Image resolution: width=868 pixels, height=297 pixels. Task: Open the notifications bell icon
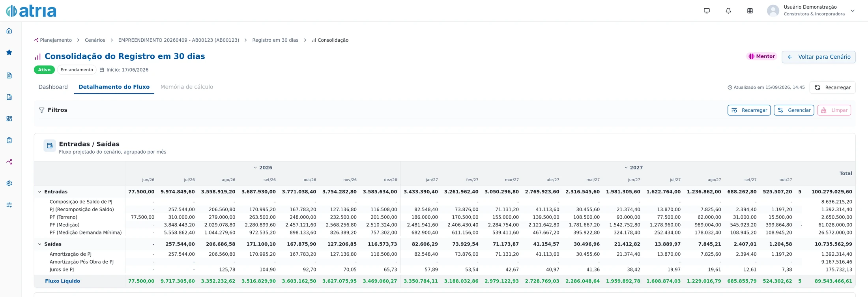(x=728, y=11)
